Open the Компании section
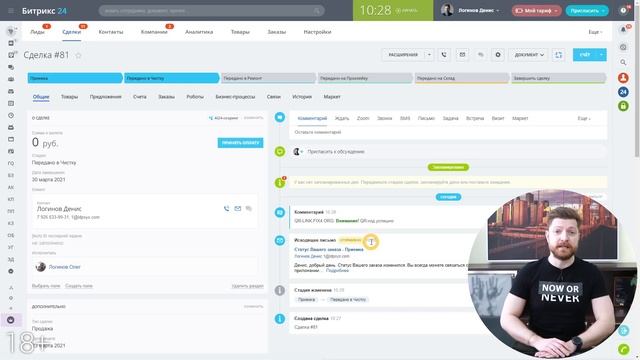The height and width of the screenshot is (360, 640). (154, 32)
